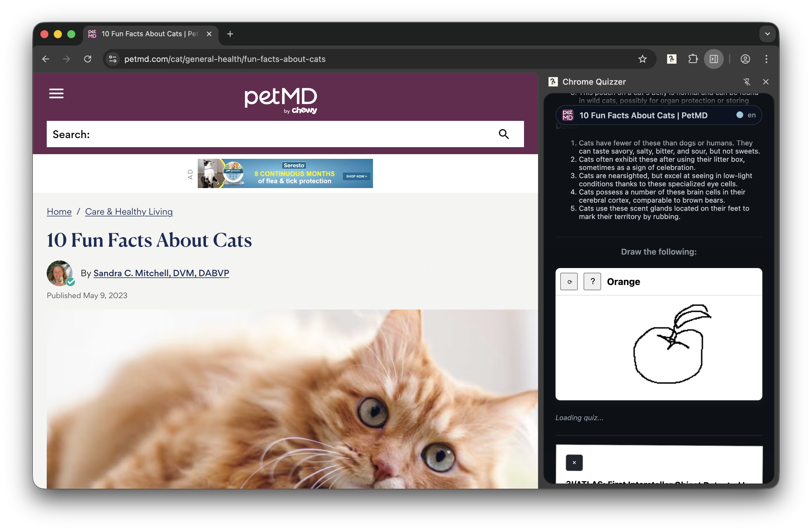Toggle the side panel button
The width and height of the screenshot is (812, 532).
714,59
